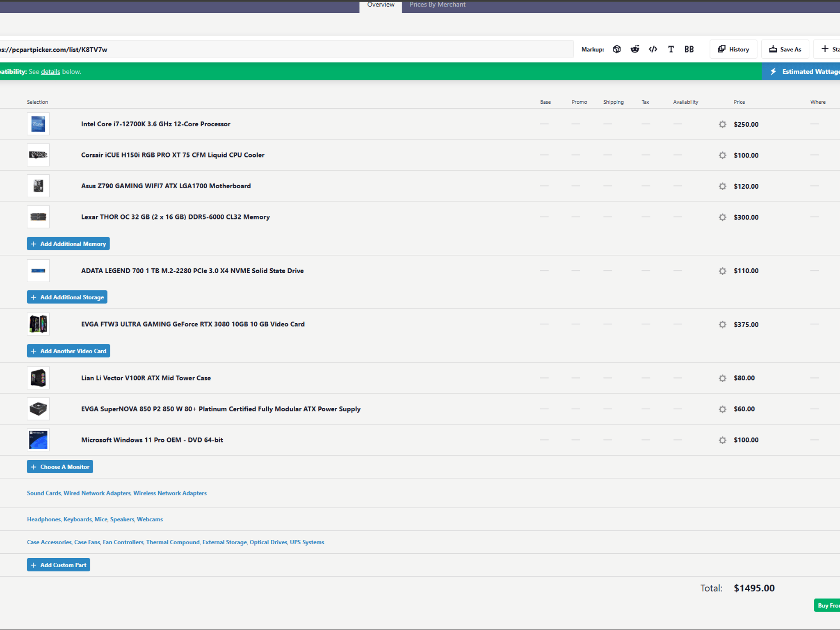This screenshot has width=840, height=630.
Task: Click Add Additional Storage button
Action: 67,297
